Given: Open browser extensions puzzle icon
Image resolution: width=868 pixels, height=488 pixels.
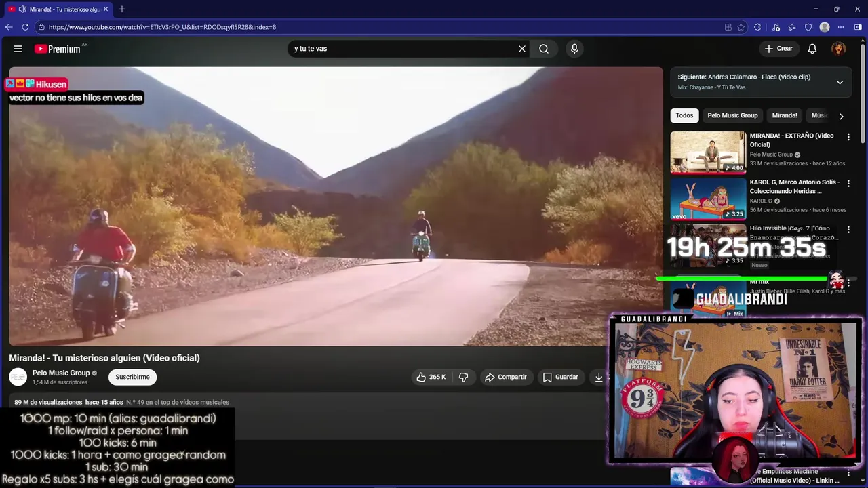Looking at the screenshot, I should tap(757, 27).
